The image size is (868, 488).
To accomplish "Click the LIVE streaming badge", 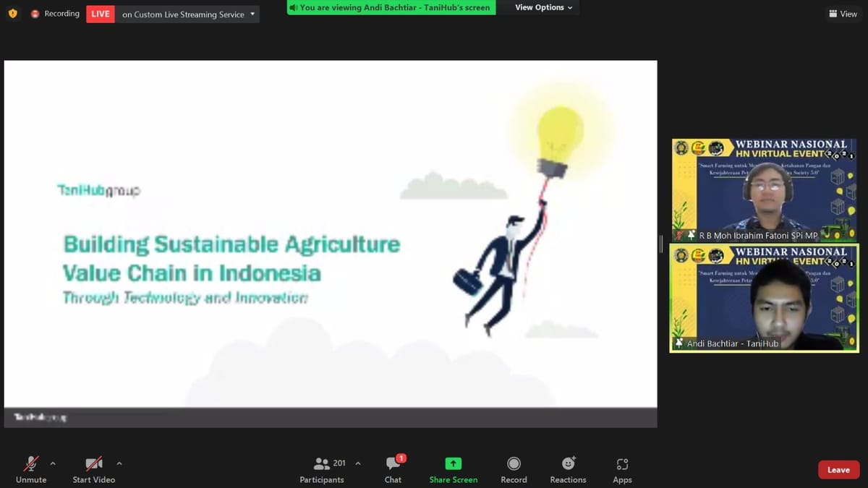I will click(x=101, y=14).
